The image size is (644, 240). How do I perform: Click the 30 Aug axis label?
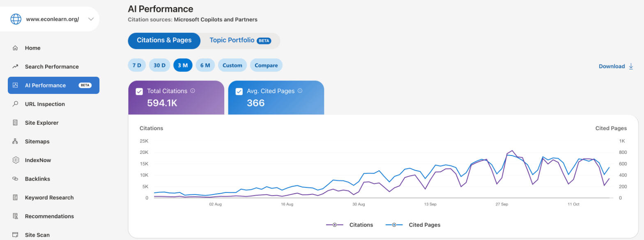point(359,204)
